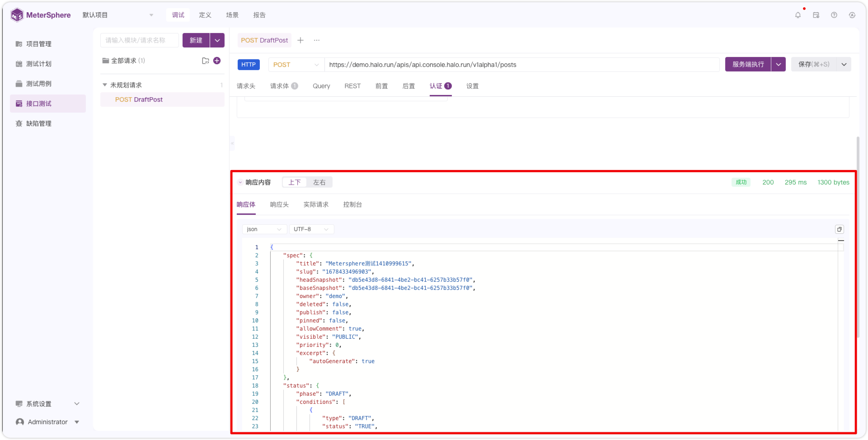Open the notifications bell
This screenshot has width=868, height=440.
(x=798, y=15)
